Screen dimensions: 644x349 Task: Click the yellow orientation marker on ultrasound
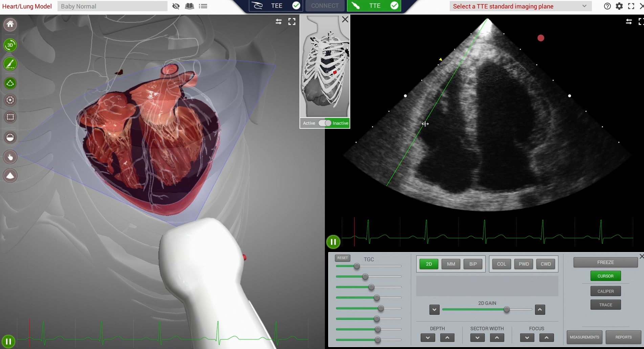coord(441,59)
